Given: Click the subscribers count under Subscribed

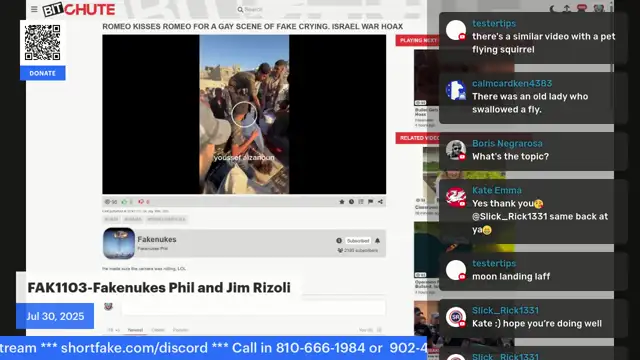Looking at the screenshot, I should tap(358, 250).
